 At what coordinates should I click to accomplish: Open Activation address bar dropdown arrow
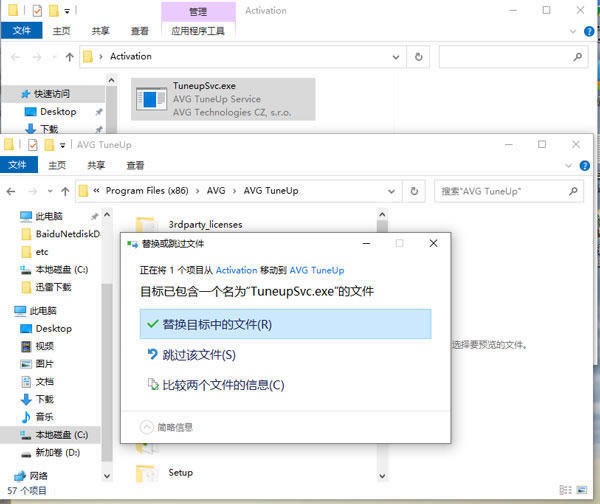(x=396, y=57)
